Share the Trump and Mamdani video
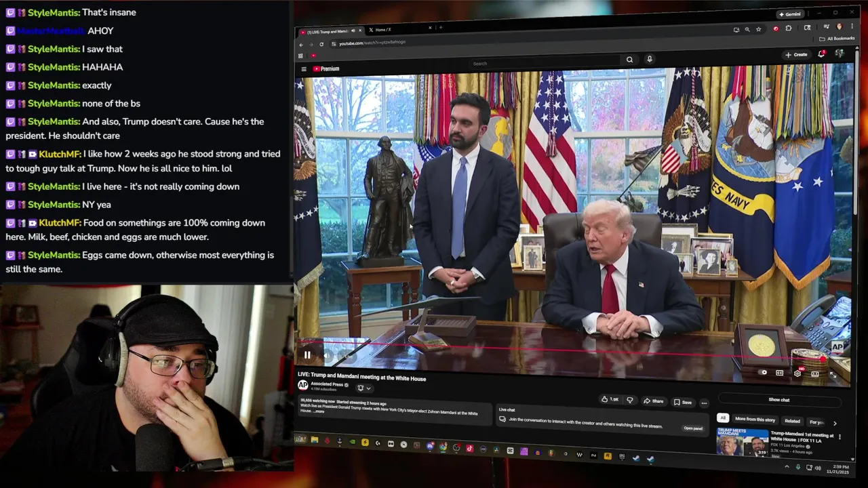This screenshot has width=868, height=488. pyautogui.click(x=653, y=401)
